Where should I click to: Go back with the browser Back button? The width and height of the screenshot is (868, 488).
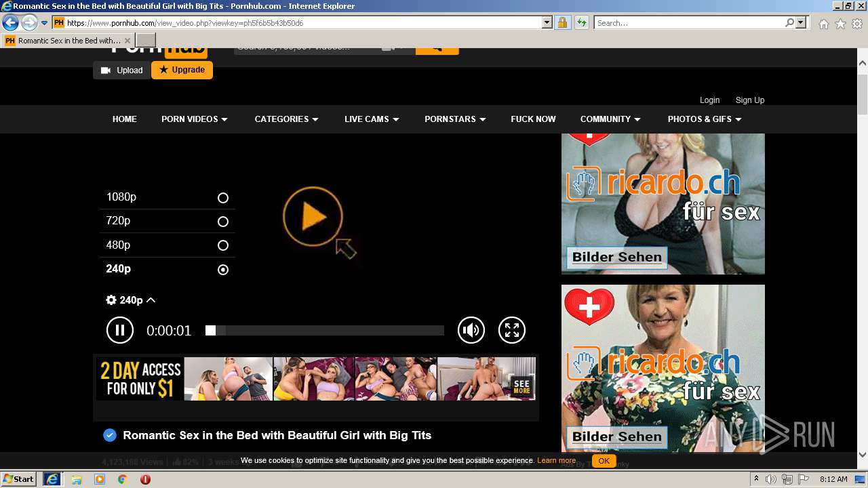[10, 23]
